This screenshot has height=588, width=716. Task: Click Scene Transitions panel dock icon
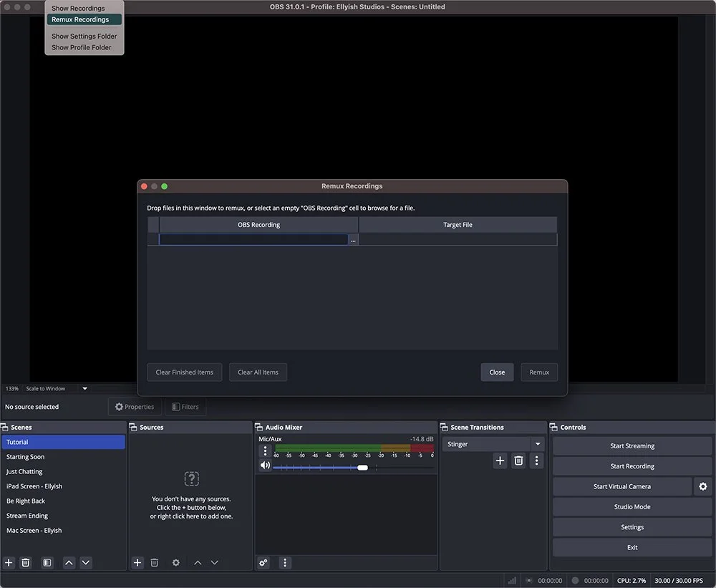444,427
